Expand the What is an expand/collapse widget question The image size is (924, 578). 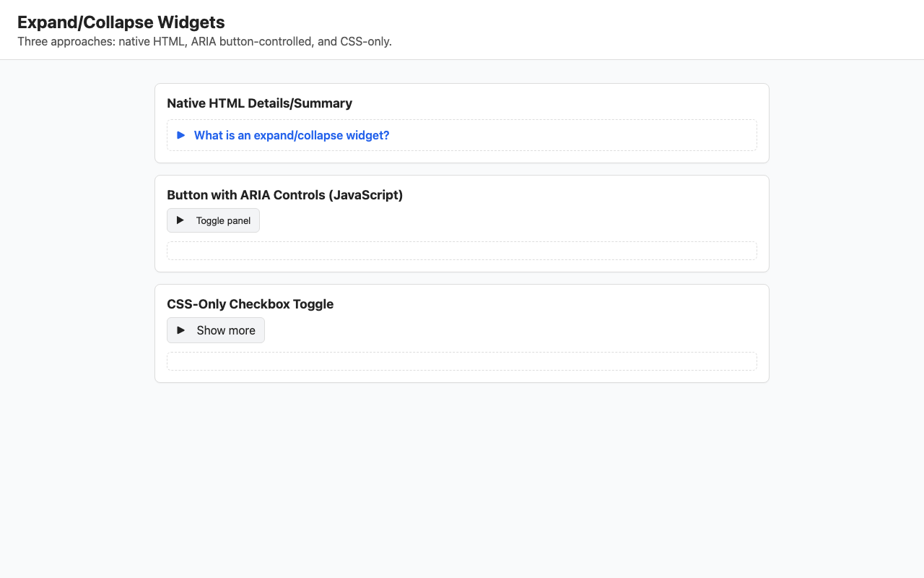pos(292,135)
